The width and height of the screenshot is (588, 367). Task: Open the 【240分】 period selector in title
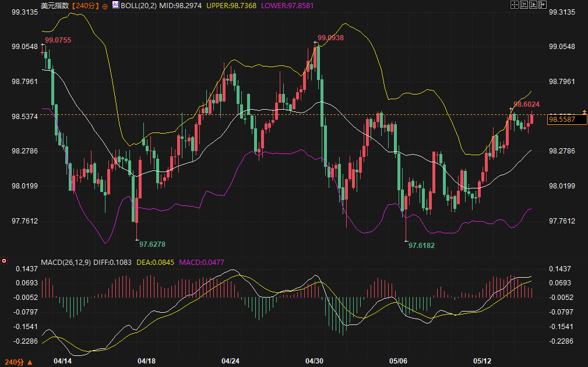click(x=85, y=6)
